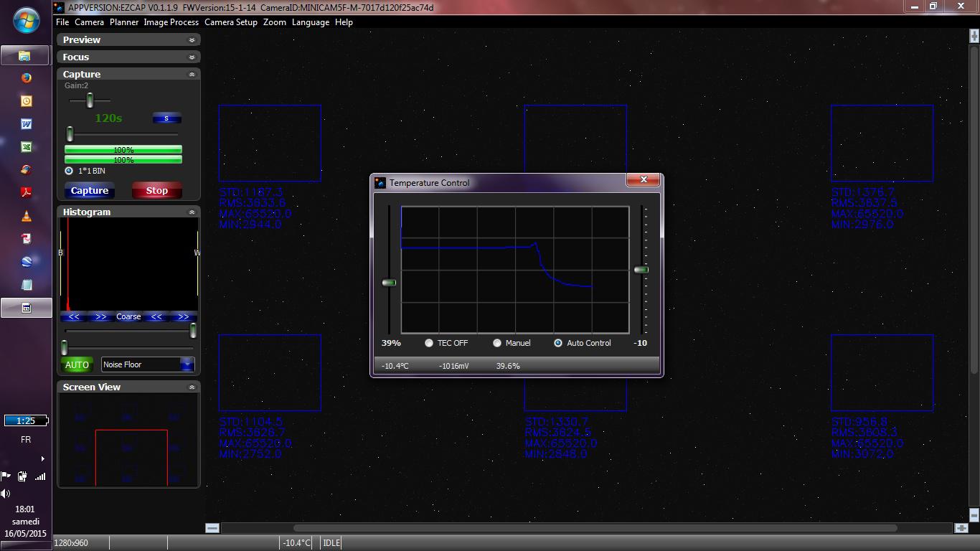Toggle the AUTO histogram stretch button
The image size is (980, 551).
[x=77, y=364]
